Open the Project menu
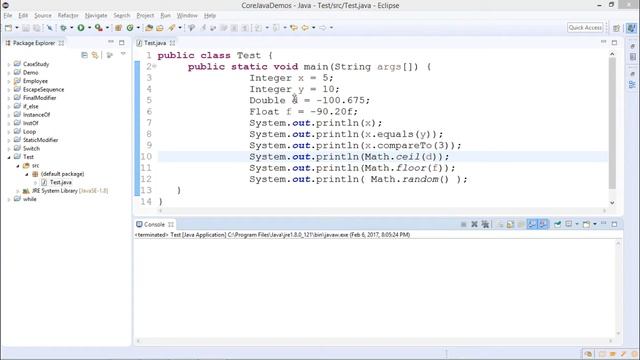 (145, 16)
